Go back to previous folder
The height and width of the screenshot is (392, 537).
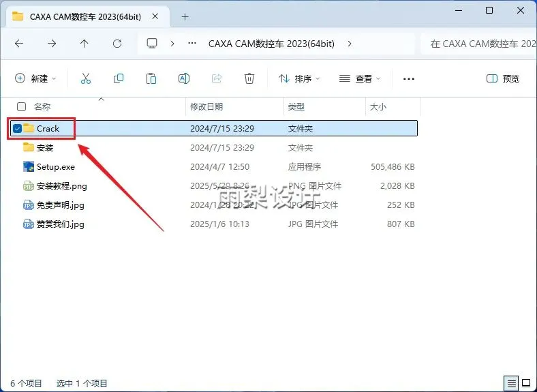(19, 44)
